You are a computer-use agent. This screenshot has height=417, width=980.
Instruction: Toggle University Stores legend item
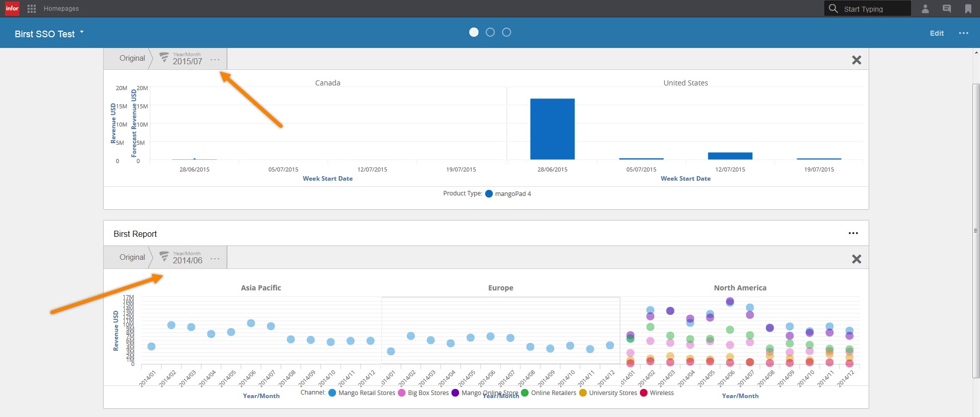coord(608,393)
